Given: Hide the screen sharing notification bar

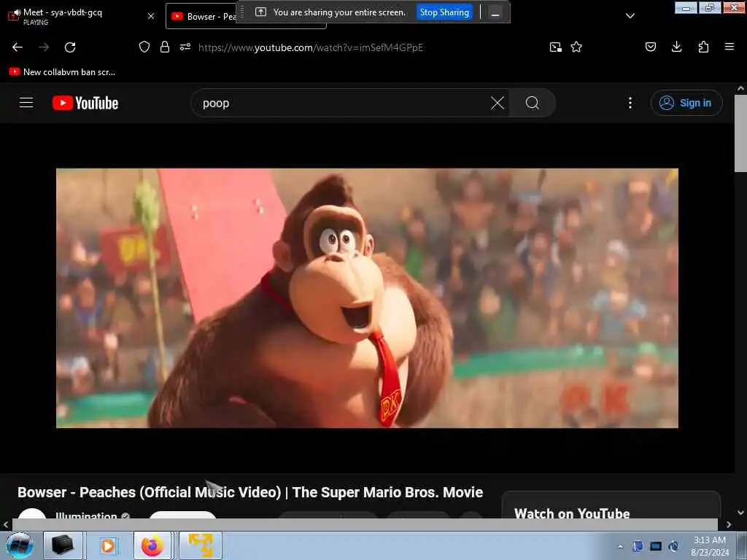Looking at the screenshot, I should (x=495, y=13).
